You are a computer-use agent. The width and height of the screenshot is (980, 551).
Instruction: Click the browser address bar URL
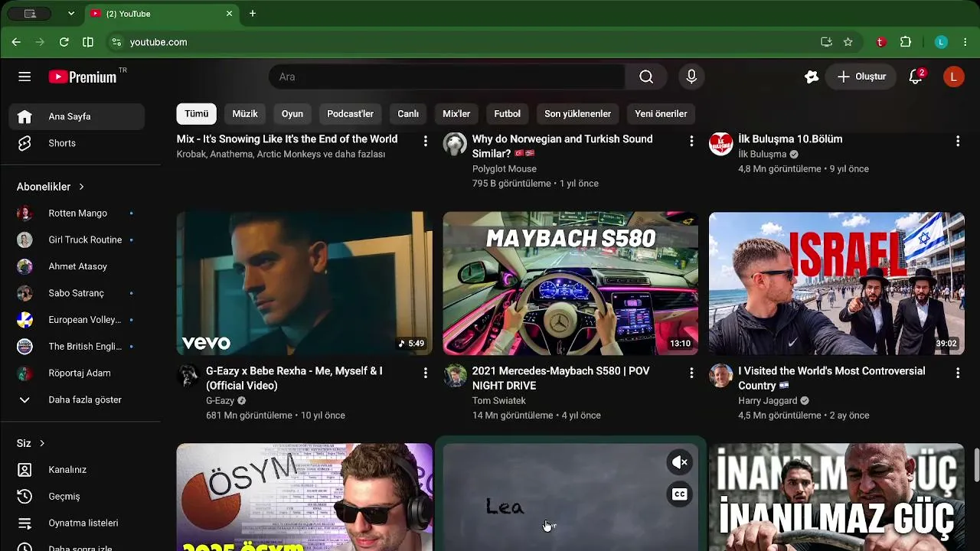click(x=158, y=42)
